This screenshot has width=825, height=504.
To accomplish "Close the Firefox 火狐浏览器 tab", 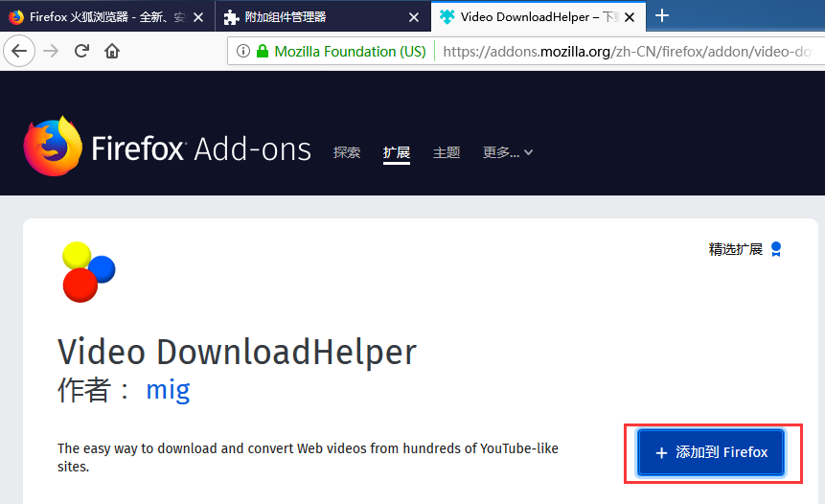I will point(198,17).
